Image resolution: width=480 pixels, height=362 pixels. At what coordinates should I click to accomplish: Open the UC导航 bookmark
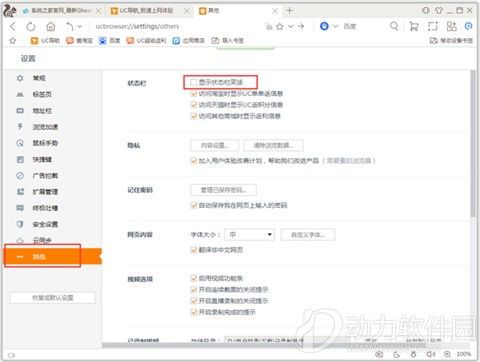(45, 41)
